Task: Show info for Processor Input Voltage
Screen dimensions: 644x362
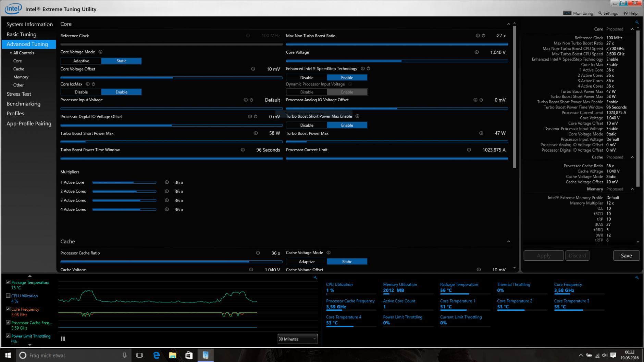Action: point(245,100)
